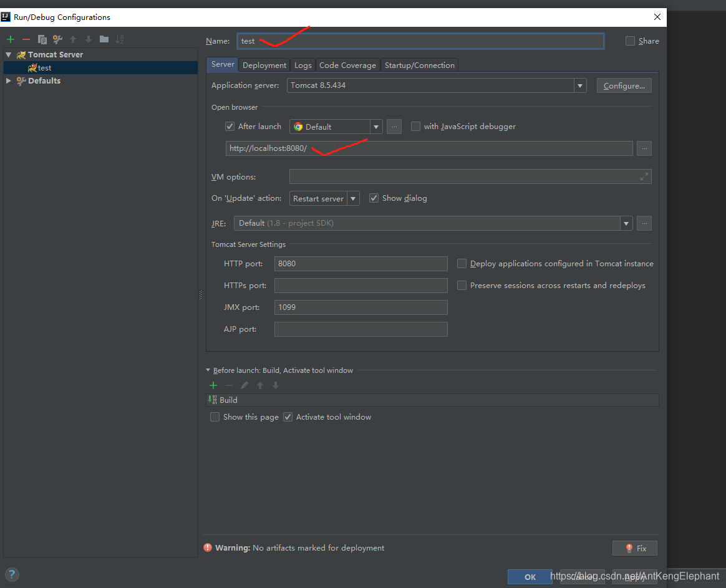Open URL chooser ellipsis button
Image resolution: width=726 pixels, height=588 pixels.
pyautogui.click(x=644, y=148)
